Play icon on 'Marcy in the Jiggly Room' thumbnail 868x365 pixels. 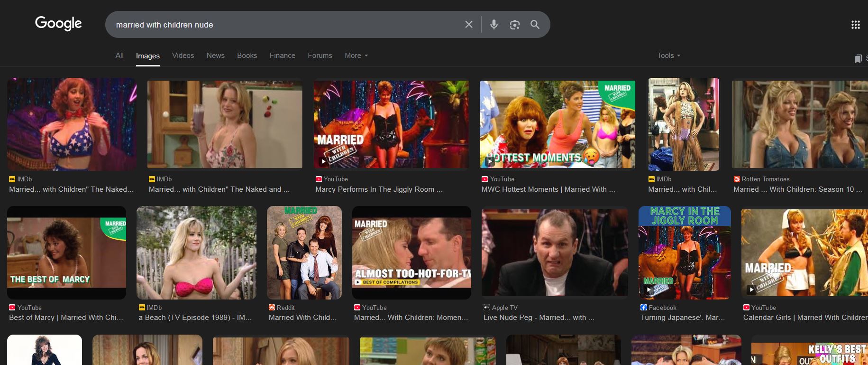tap(649, 289)
